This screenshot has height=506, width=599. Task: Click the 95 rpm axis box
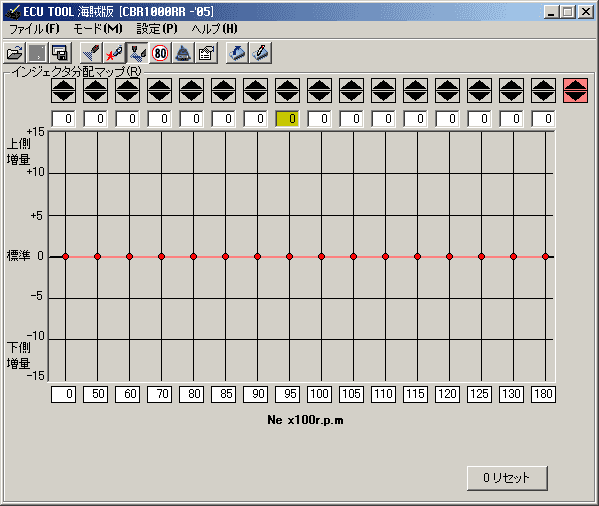click(x=288, y=394)
